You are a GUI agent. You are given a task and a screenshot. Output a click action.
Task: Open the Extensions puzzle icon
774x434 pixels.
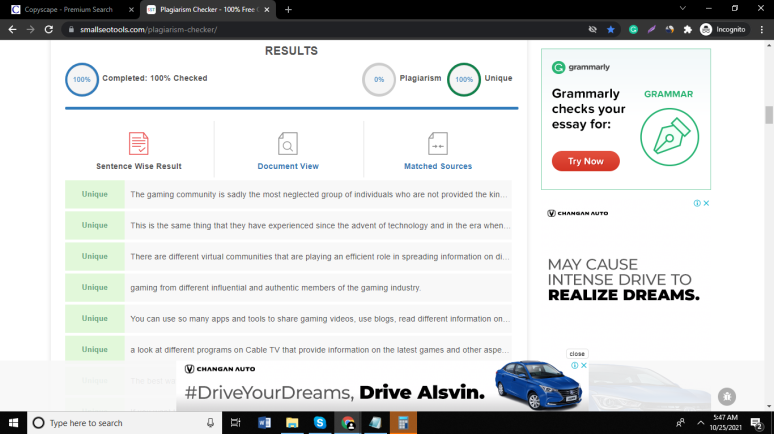[x=688, y=30]
